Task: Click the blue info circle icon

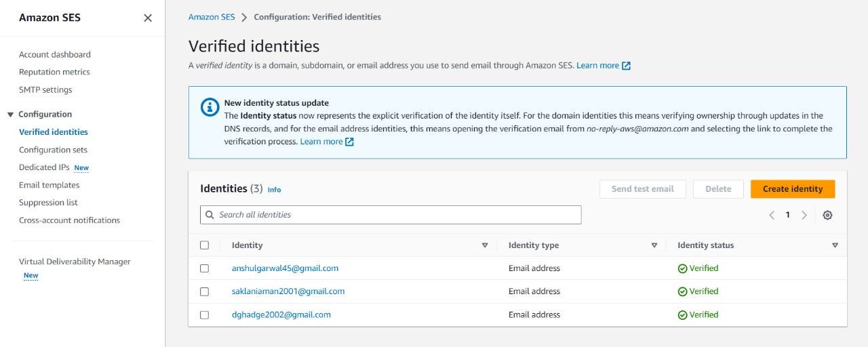Action: click(x=210, y=107)
